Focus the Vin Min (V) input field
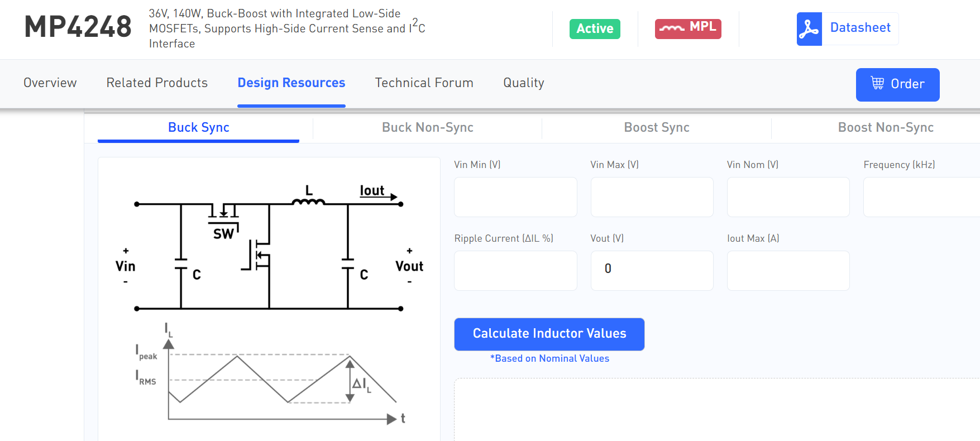Image resolution: width=980 pixels, height=441 pixels. 515,197
